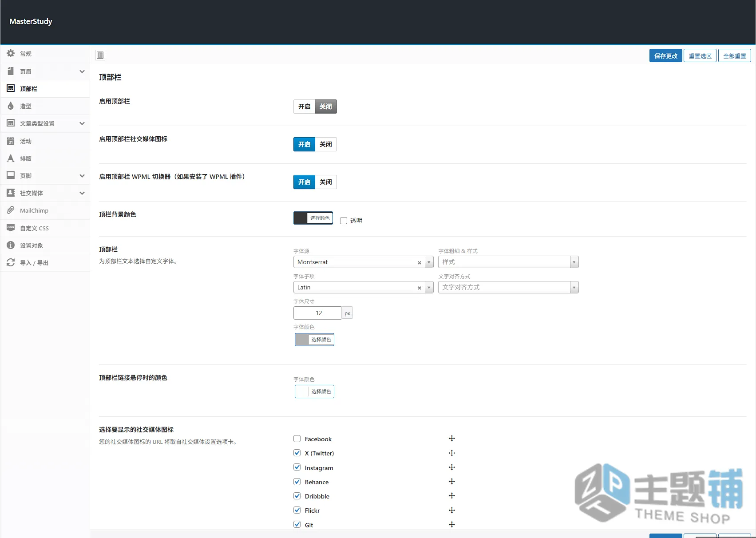This screenshot has width=756, height=538.
Task: Pick top bar background color swatch
Action: (313, 218)
